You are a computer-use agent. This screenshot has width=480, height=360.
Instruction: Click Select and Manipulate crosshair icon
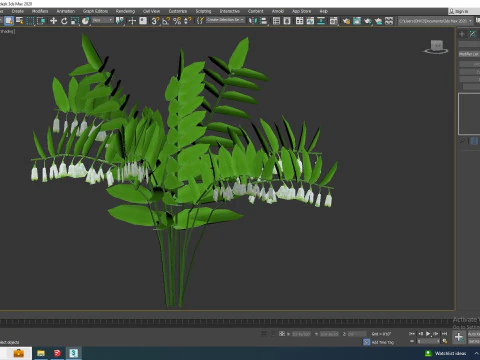pyautogui.click(x=132, y=21)
